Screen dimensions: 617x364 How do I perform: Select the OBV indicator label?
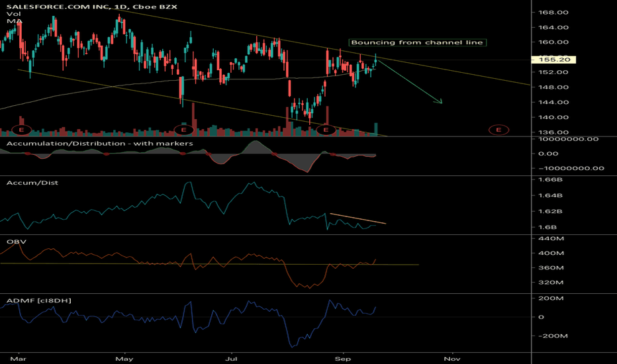(x=17, y=242)
